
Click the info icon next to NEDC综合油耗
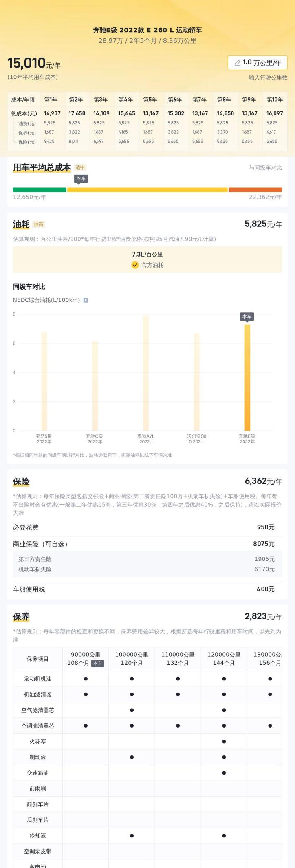coord(86,300)
